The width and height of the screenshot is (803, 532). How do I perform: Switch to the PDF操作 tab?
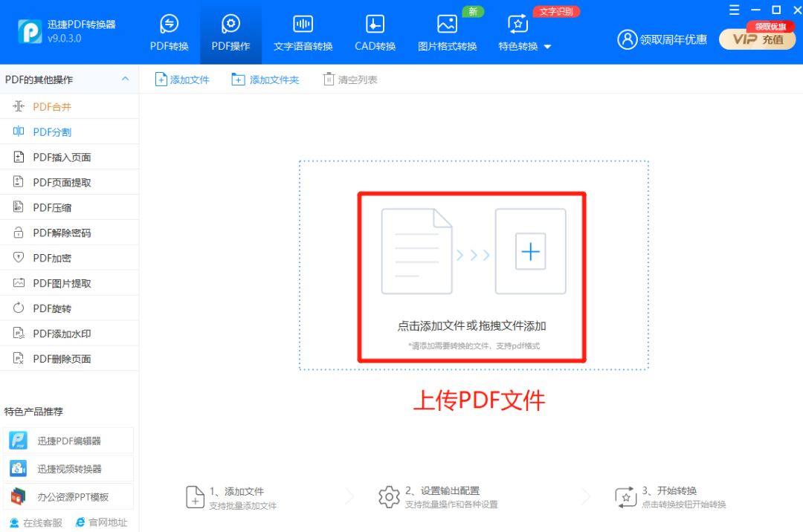click(x=230, y=33)
